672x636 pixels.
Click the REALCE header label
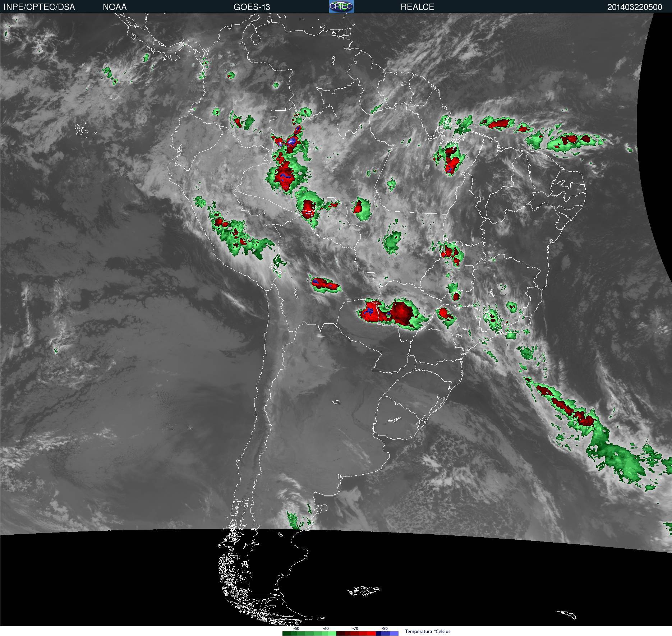click(417, 7)
